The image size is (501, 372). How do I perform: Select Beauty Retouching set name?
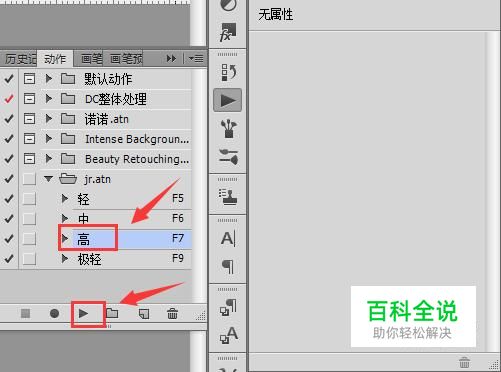point(137,159)
